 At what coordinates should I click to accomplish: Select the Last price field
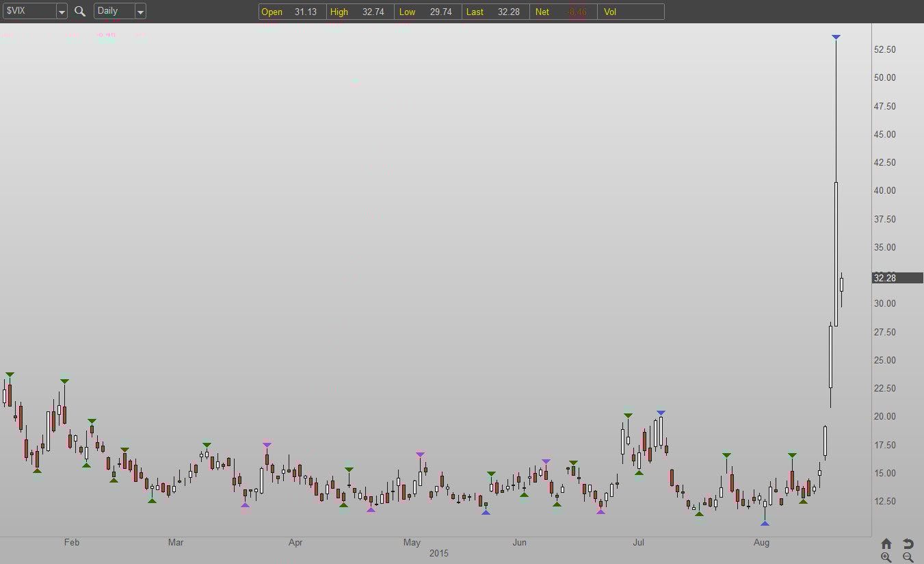495,12
